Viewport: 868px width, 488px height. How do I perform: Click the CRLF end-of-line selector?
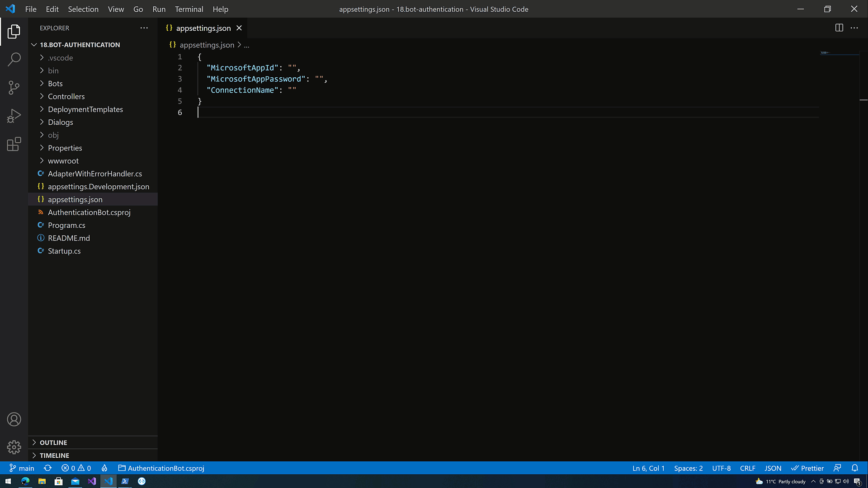click(747, 468)
